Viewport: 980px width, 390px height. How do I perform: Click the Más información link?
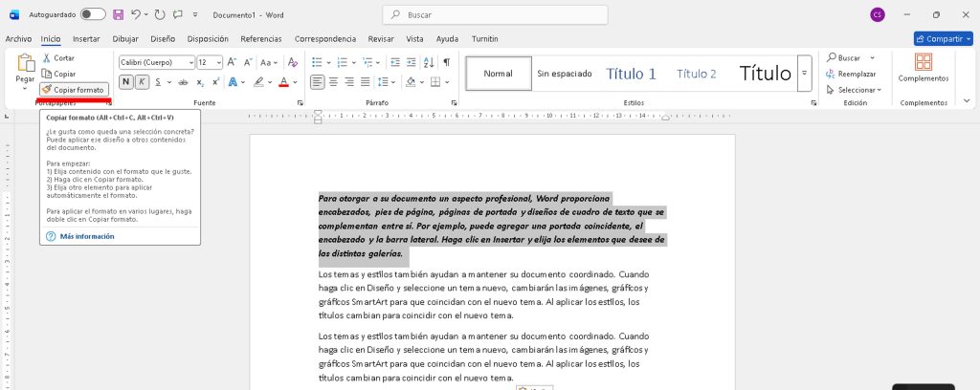click(86, 235)
